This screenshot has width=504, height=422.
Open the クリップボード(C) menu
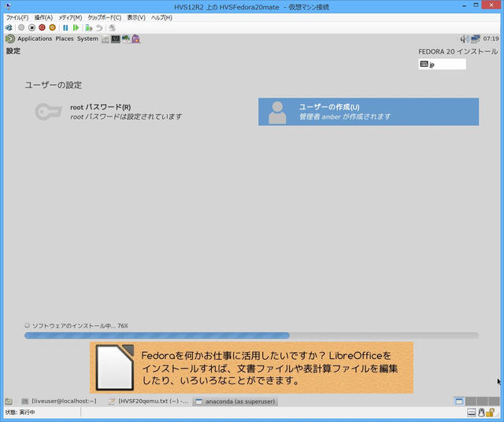click(105, 17)
